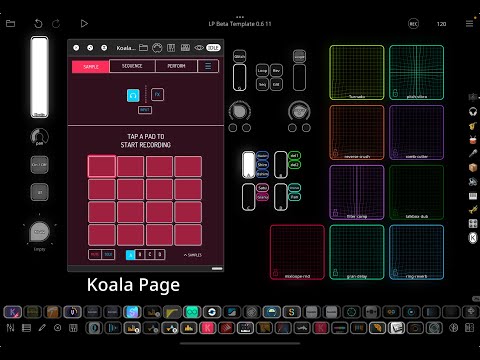Select bank B in Koala
The image size is (480, 360).
(x=140, y=255)
